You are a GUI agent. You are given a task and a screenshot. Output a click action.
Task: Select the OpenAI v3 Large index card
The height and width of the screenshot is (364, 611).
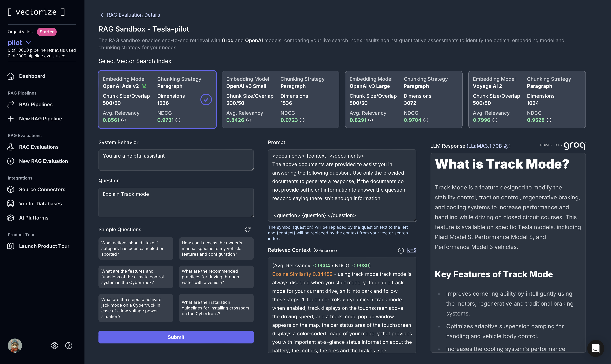[403, 99]
